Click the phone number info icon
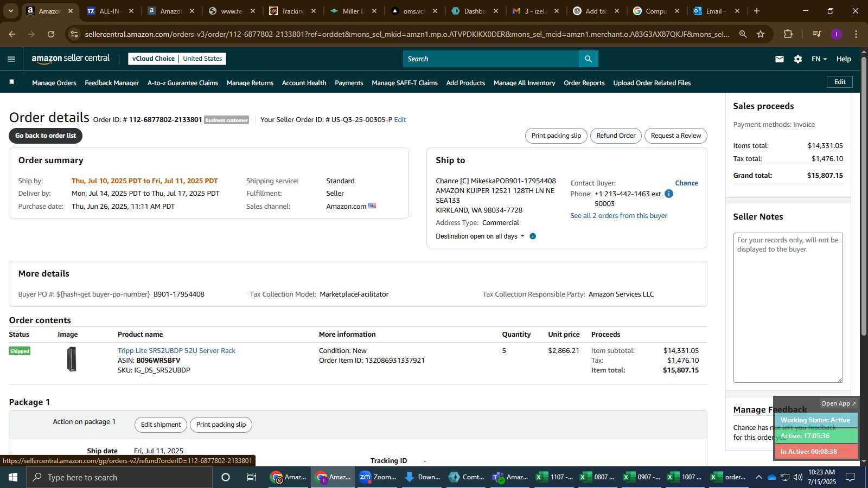 [x=669, y=194]
